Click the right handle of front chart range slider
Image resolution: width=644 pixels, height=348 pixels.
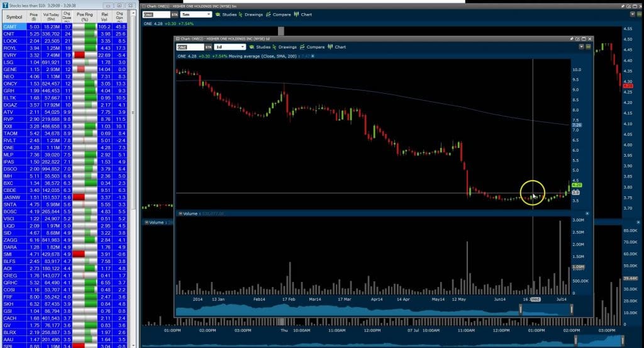click(572, 310)
